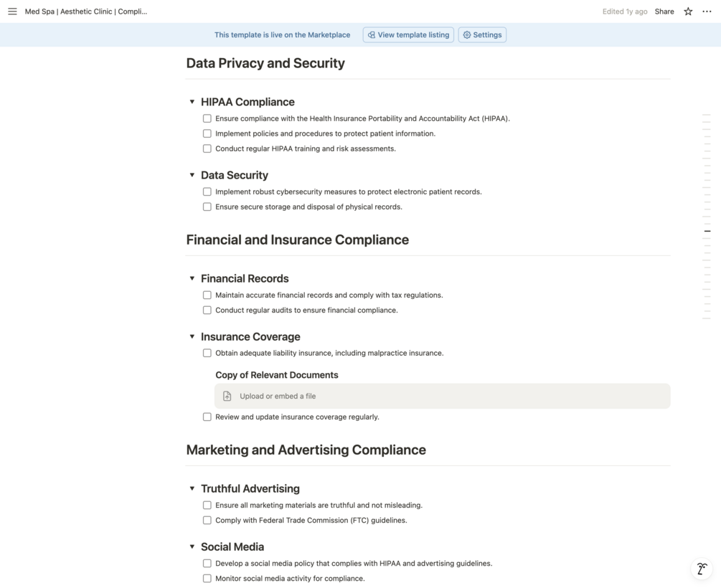Tick 'Ensure secure storage and disposal' checkbox
This screenshot has width=721, height=588.
[207, 207]
